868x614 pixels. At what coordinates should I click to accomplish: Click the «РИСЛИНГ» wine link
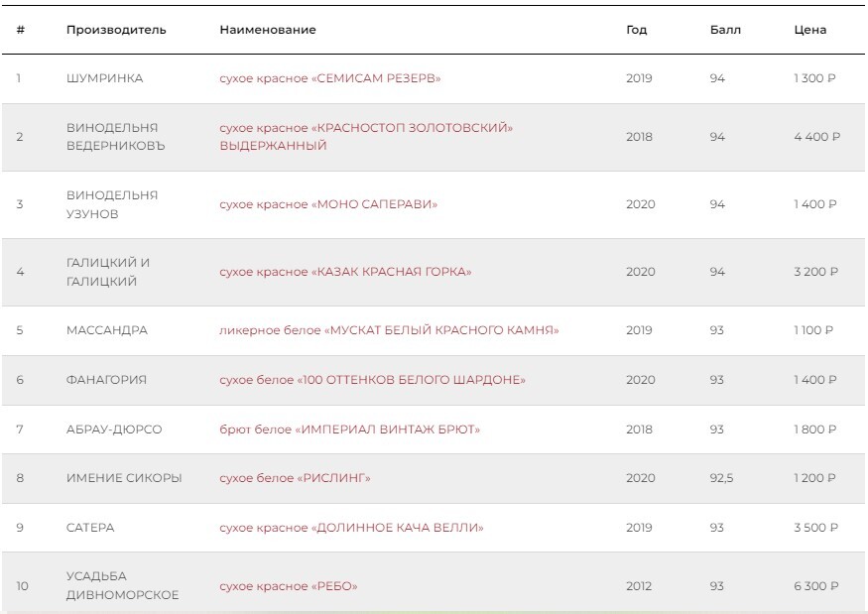tap(295, 478)
